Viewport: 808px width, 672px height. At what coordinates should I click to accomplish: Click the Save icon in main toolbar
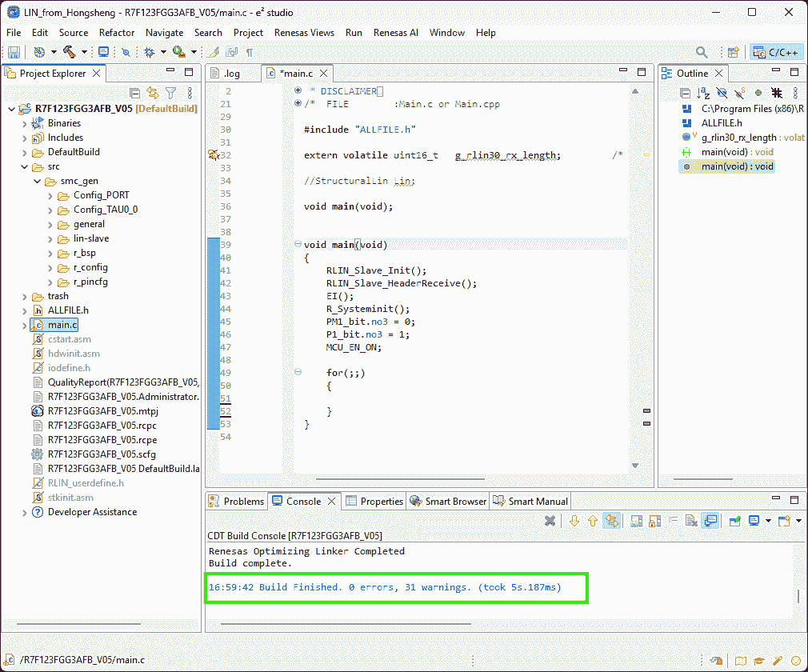pos(14,52)
